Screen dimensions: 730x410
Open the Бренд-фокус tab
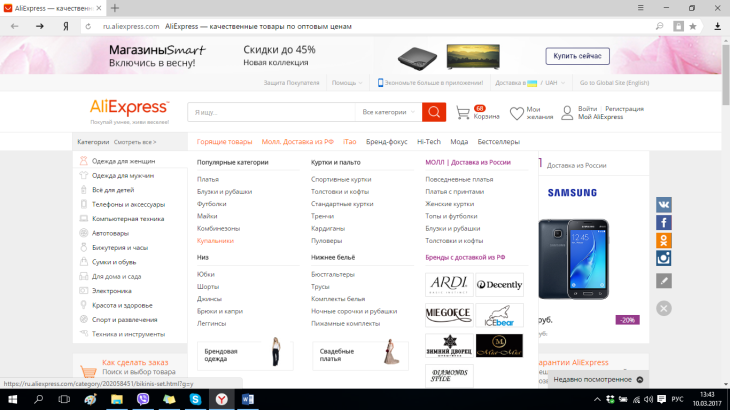(x=386, y=141)
